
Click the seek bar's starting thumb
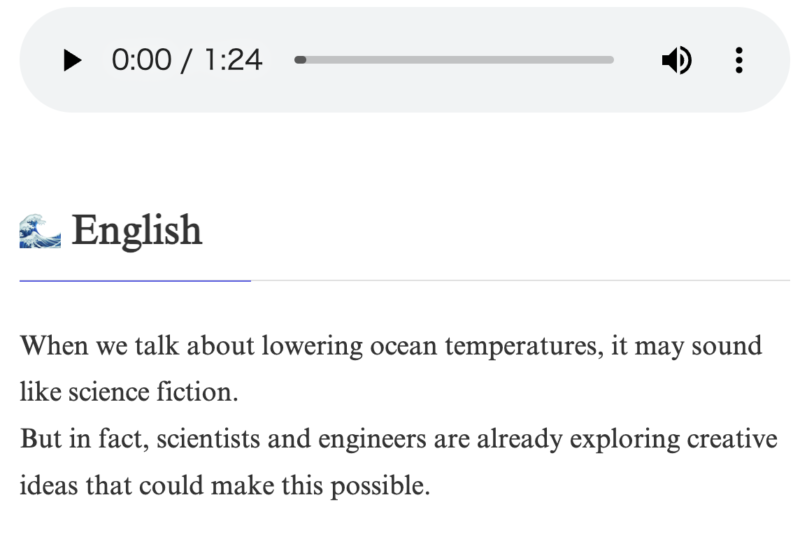pos(300,60)
